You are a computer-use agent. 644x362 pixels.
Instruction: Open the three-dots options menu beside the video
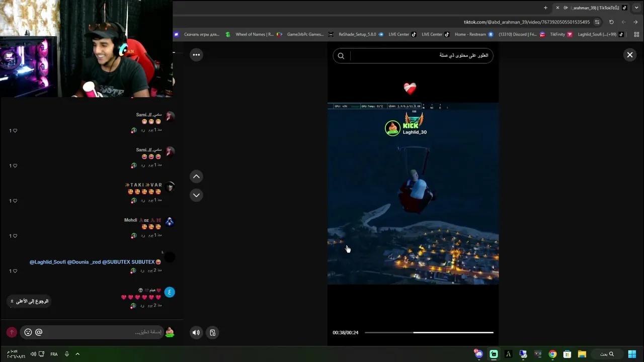[x=196, y=55]
